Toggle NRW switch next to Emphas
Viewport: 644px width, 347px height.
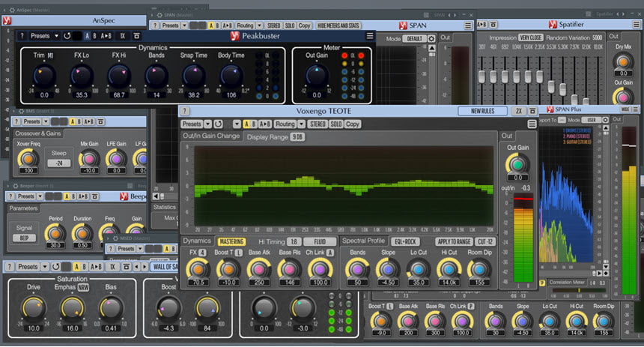(83, 287)
